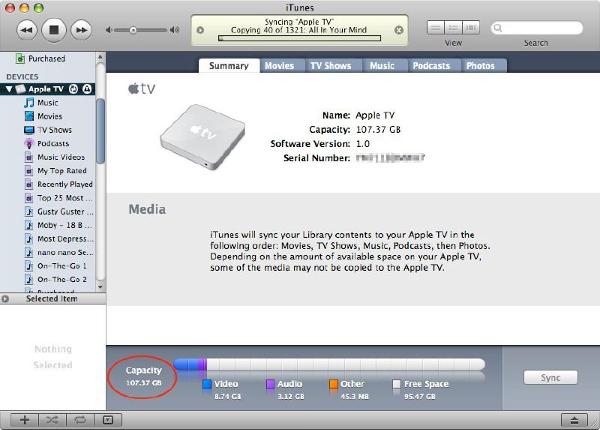Switch to album grouped view button
The image size is (600, 430).
[453, 28]
